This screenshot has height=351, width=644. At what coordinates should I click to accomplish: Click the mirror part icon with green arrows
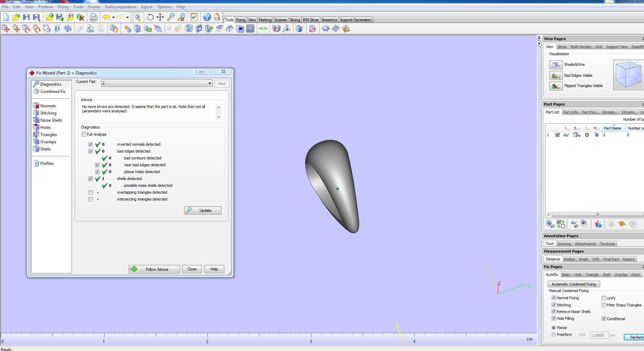click(x=263, y=29)
